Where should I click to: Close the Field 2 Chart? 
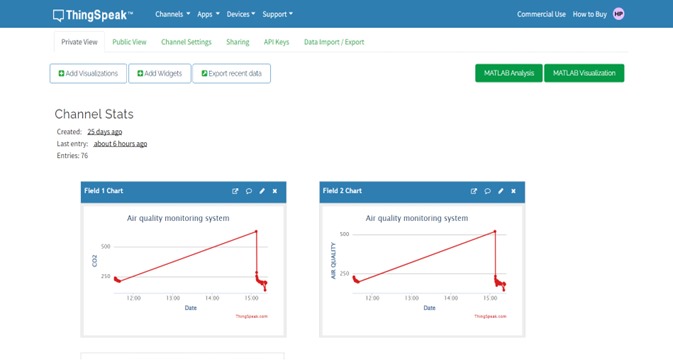pyautogui.click(x=513, y=191)
